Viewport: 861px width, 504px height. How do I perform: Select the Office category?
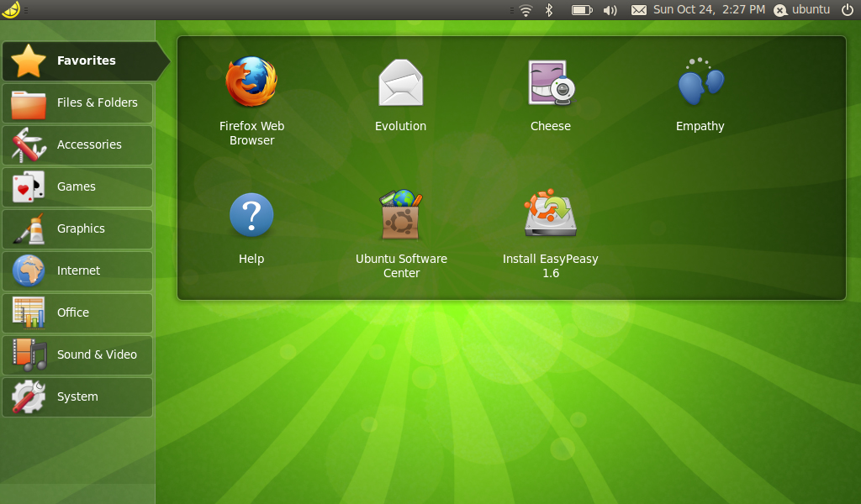[77, 313]
